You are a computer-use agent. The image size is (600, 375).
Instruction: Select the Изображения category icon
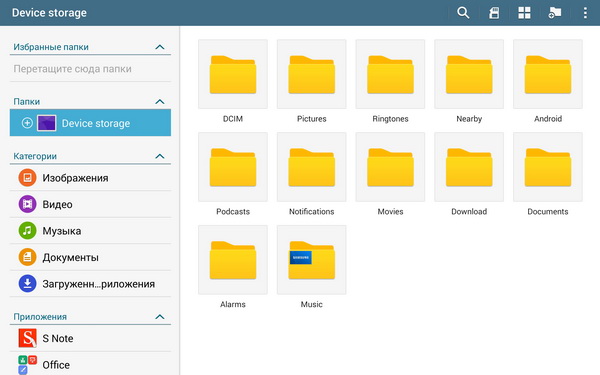pyautogui.click(x=27, y=178)
